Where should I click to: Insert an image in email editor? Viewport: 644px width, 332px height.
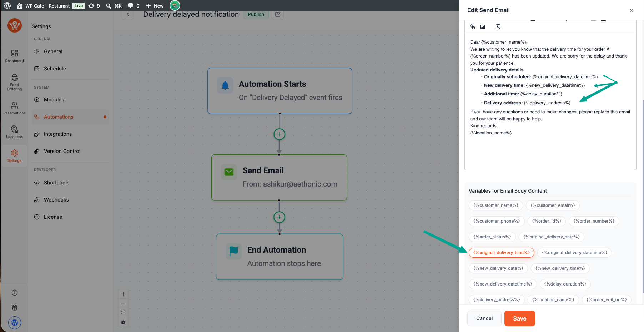tap(483, 27)
